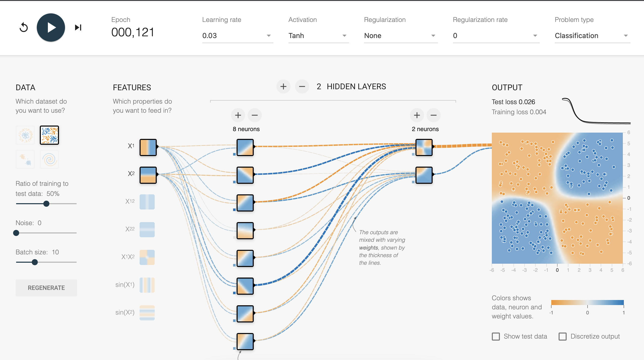This screenshot has height=360, width=644.
Task: Open the Activation Tanh dropdown
Action: point(318,36)
